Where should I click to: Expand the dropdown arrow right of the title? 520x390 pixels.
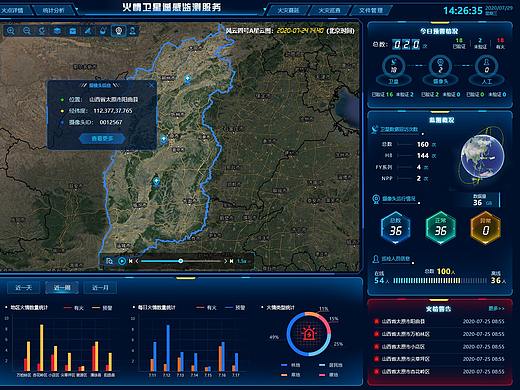[x=265, y=9]
